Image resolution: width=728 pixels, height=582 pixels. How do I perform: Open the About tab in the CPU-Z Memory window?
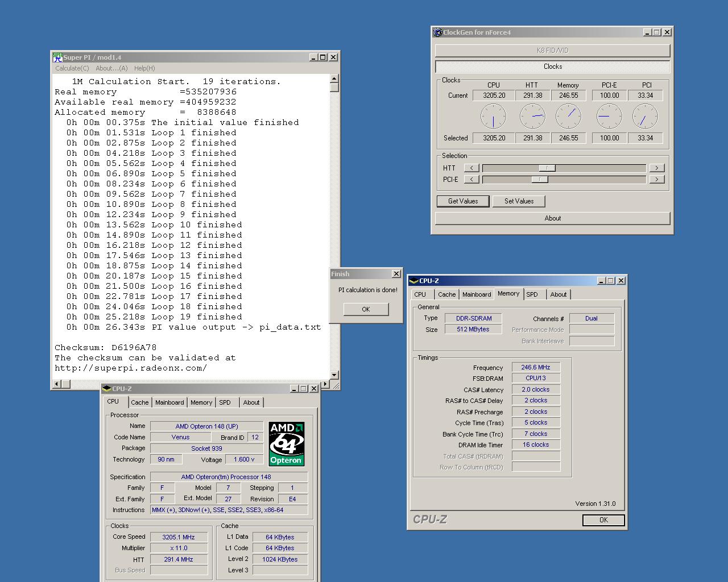pyautogui.click(x=559, y=294)
